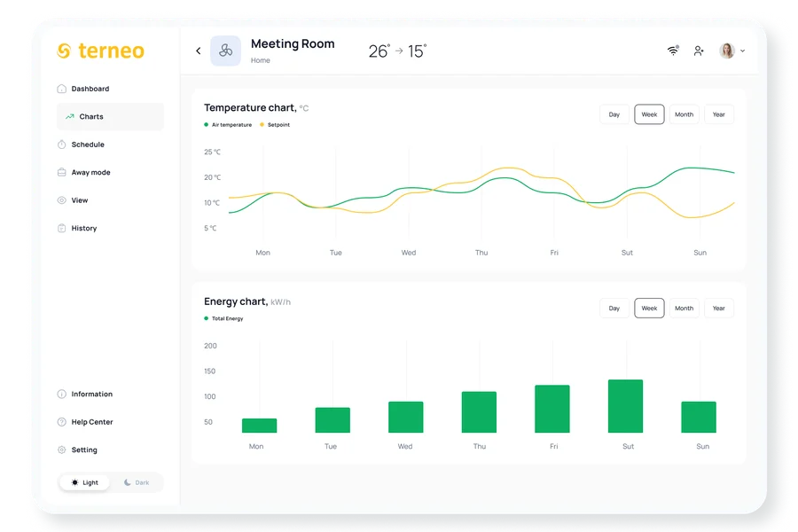Open the user avatar menu
This screenshot has width=798, height=532.
pos(727,51)
